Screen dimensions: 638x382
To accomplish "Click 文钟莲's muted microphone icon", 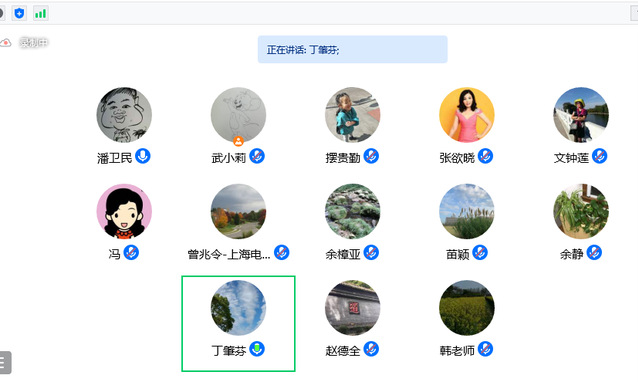I will click(x=600, y=156).
